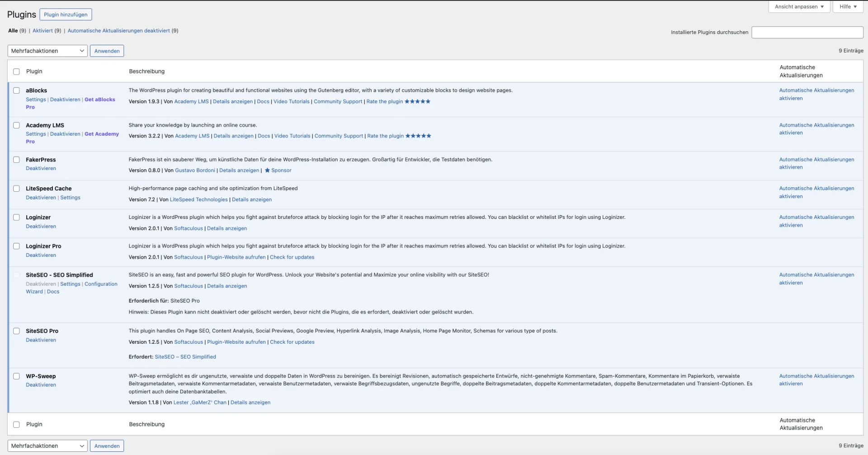Viewport: 868px width, 455px height.
Task: View FakerPress Details anzeigen
Action: tap(239, 171)
